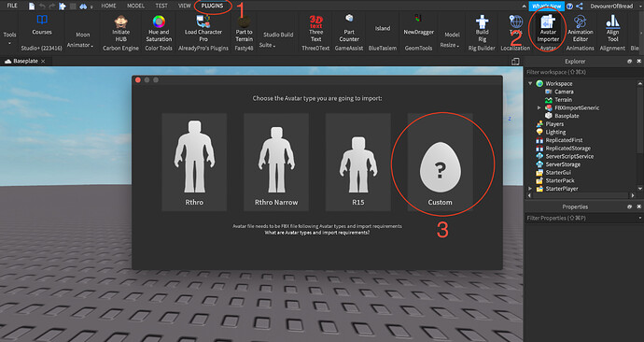Open the Model Resize dropdown
Image resolution: width=644 pixels, height=342 pixels.
tap(452, 40)
